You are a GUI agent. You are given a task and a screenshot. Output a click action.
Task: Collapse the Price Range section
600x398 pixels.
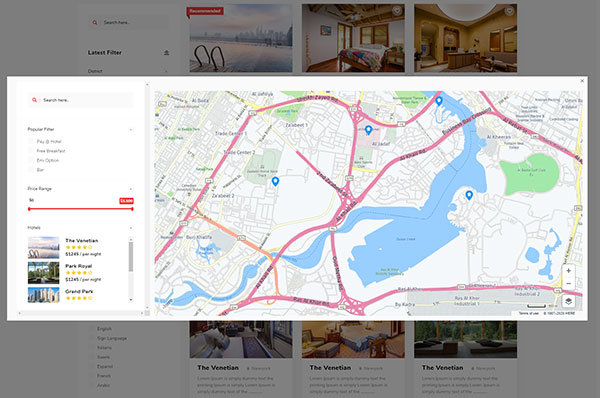tap(131, 189)
